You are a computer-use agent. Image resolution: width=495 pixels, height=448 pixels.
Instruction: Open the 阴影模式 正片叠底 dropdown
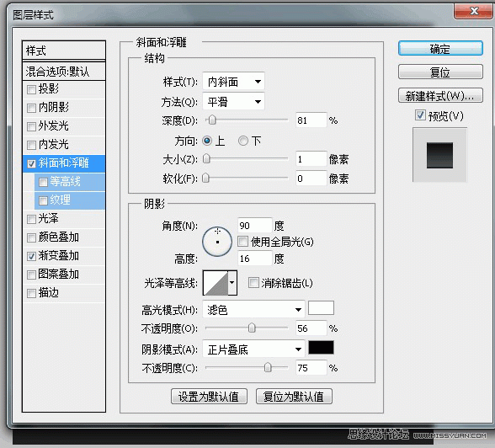[253, 349]
